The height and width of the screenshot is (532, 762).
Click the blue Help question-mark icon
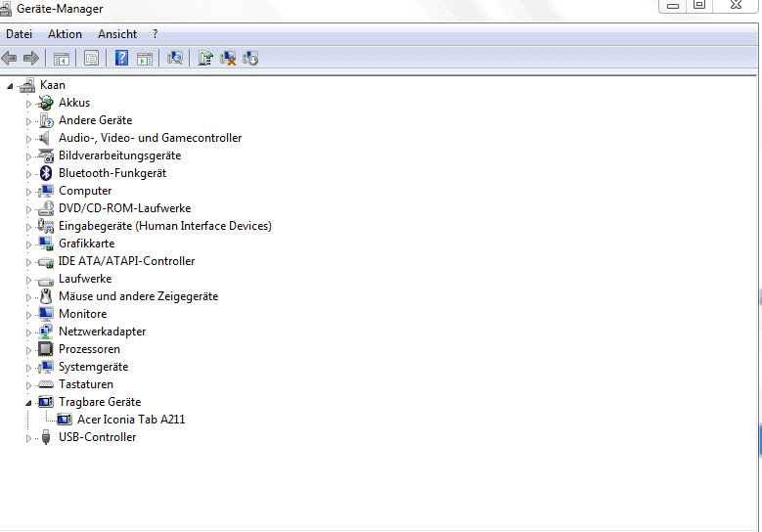coord(121,58)
